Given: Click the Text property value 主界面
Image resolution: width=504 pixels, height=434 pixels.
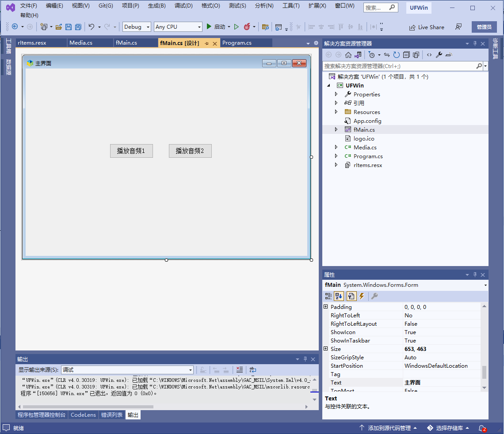Looking at the screenshot, I should 442,383.
